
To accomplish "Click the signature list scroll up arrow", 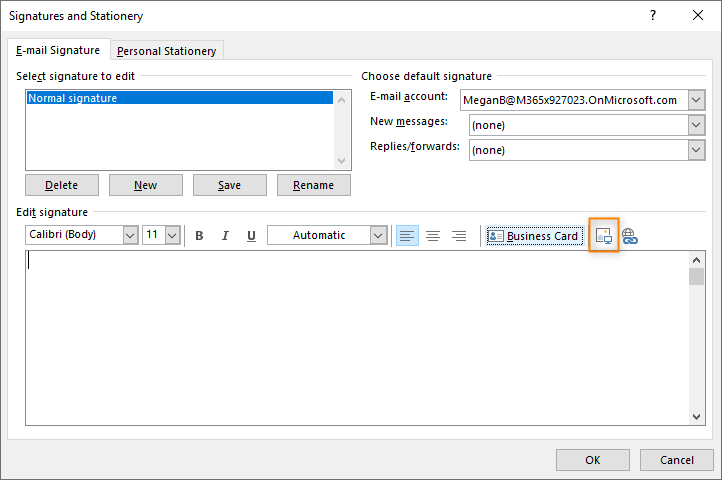I will coord(341,100).
